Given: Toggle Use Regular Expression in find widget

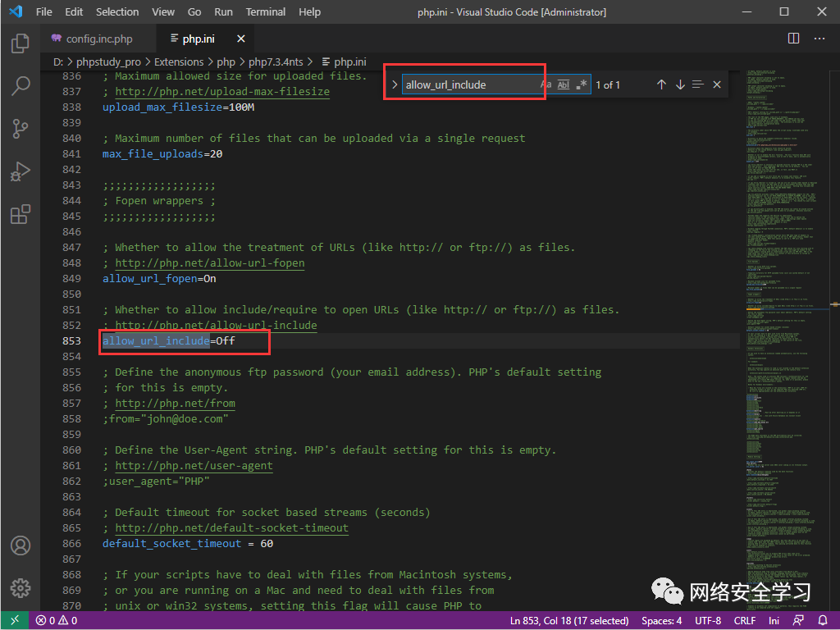Looking at the screenshot, I should coord(582,84).
